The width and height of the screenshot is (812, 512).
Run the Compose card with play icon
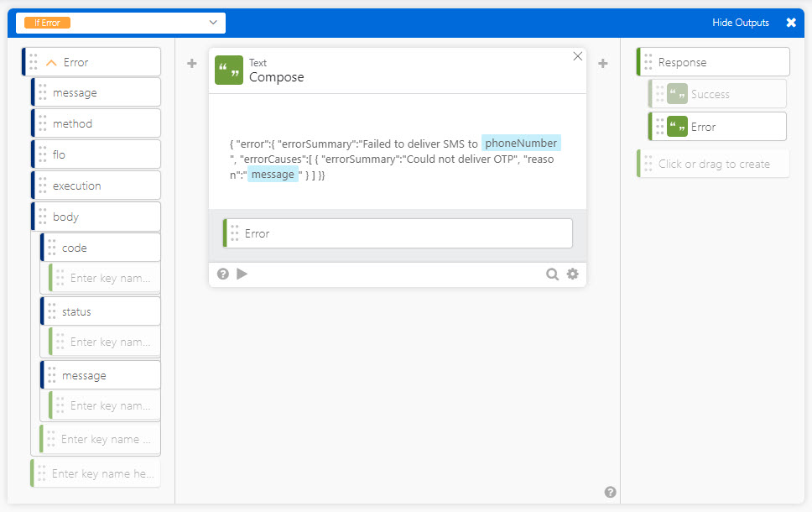[242, 274]
